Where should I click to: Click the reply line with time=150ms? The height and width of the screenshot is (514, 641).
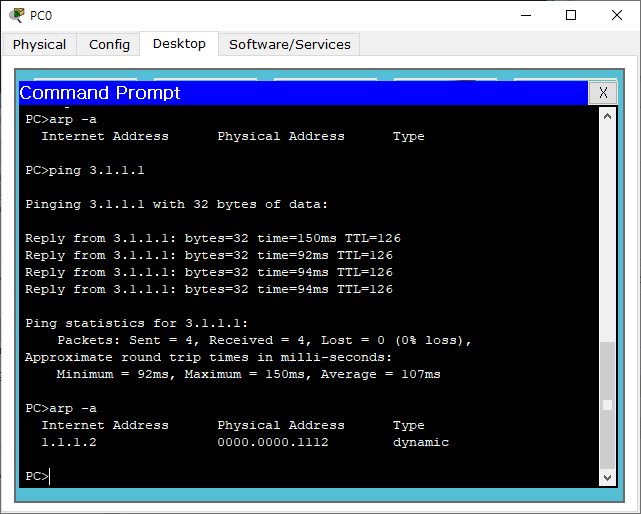coord(213,238)
